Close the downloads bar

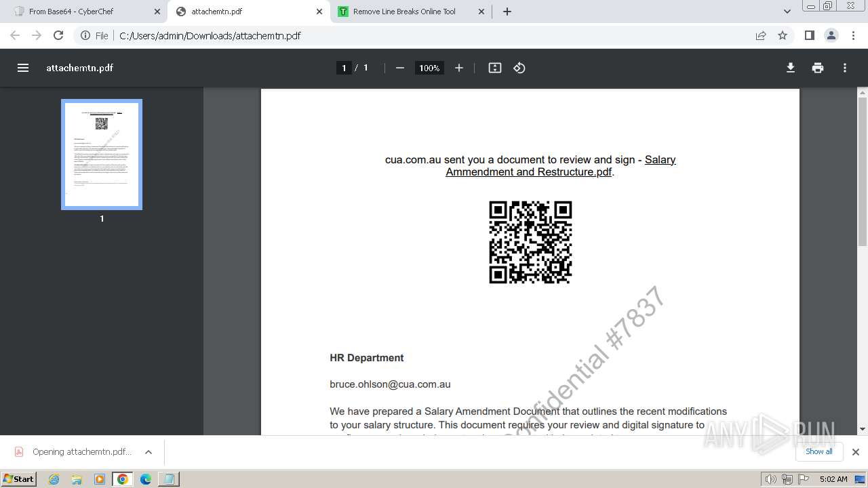pos(856,452)
